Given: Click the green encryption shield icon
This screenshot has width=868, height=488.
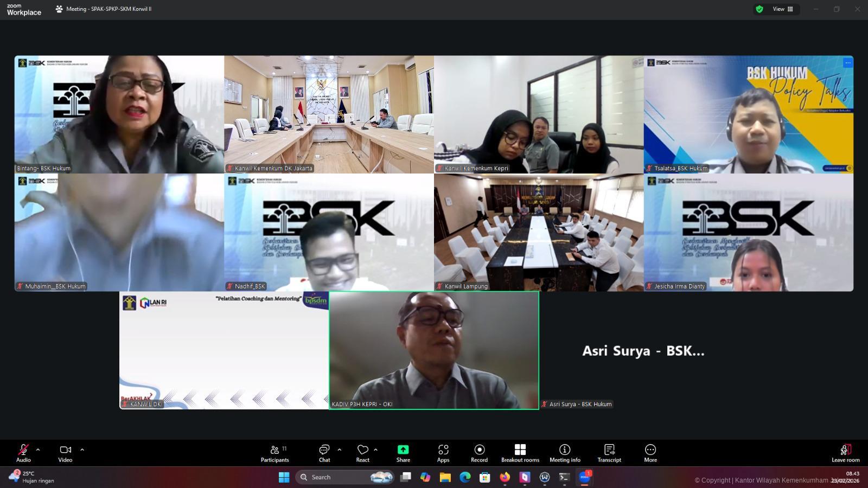Looking at the screenshot, I should click(759, 9).
